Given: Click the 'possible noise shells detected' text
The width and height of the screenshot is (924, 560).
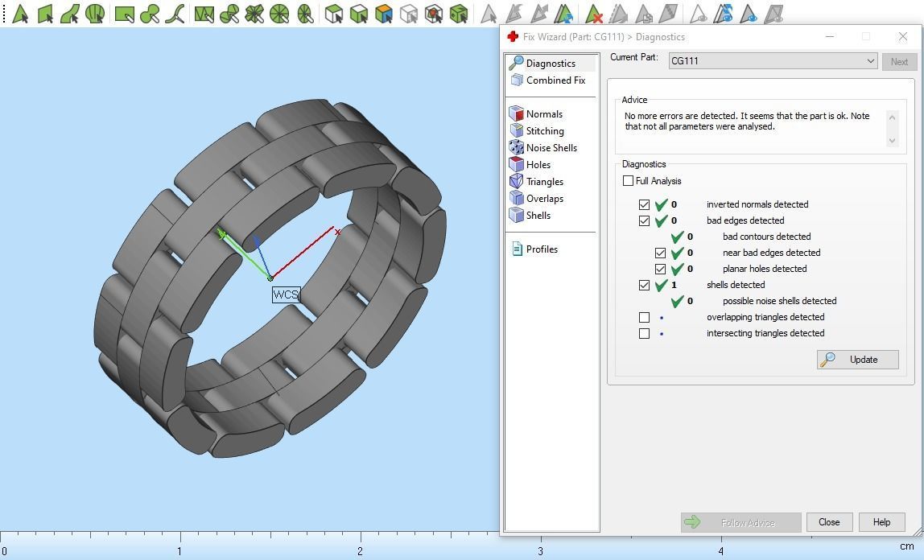Looking at the screenshot, I should click(x=780, y=301).
